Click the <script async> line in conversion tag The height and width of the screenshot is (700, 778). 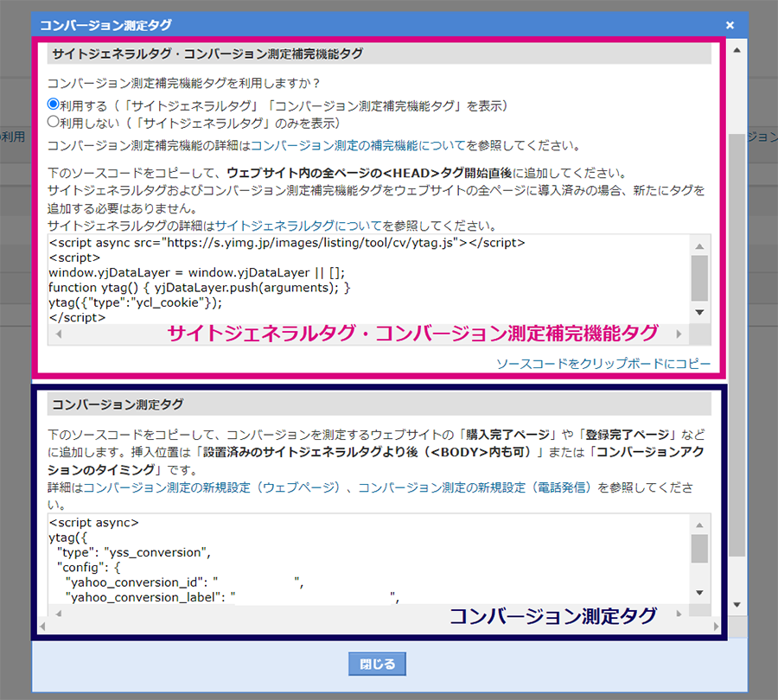pos(93,523)
